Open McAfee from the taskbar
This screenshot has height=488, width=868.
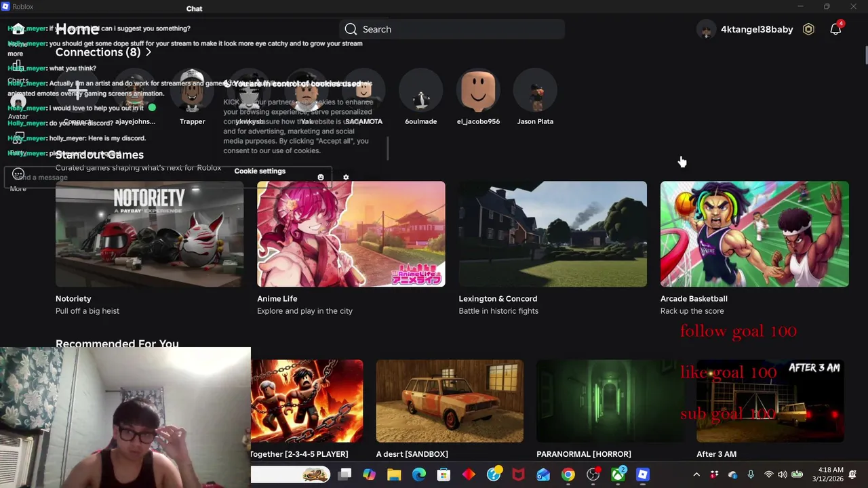(518, 475)
